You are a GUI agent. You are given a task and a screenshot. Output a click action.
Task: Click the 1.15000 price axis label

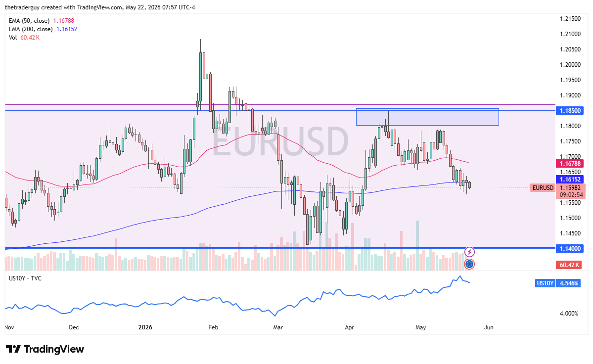tap(570, 218)
